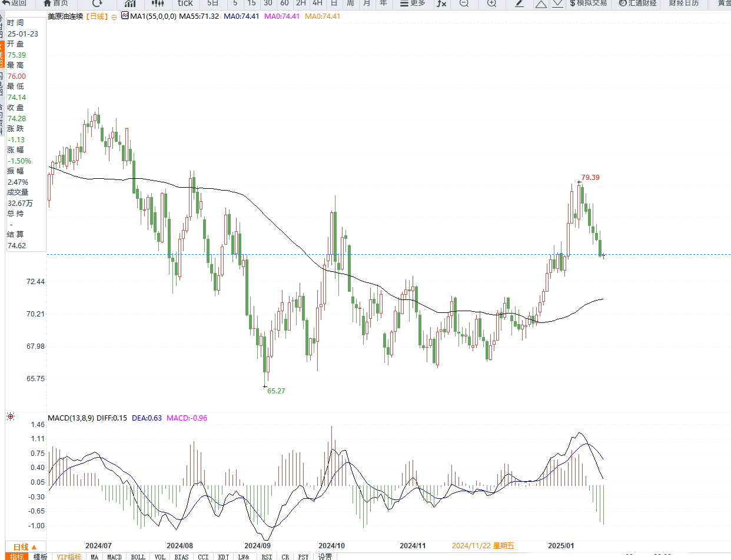Click the down-arrow button in top toolbar

click(x=557, y=4)
